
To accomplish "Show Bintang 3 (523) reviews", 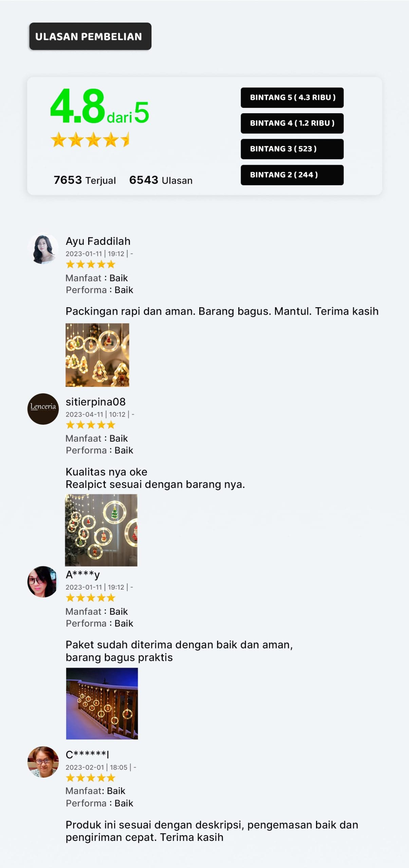I will pyautogui.click(x=292, y=149).
